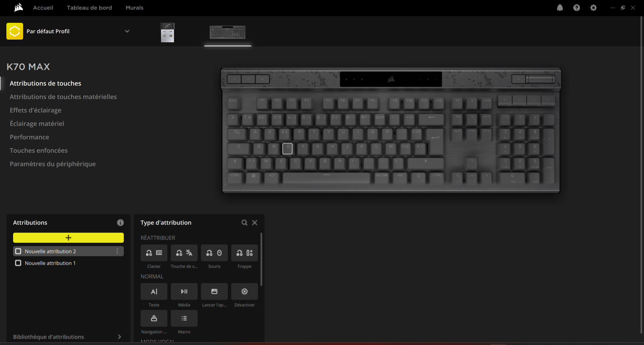644x345 pixels.
Task: Click the highlighted D key on keyboard
Action: point(287,149)
